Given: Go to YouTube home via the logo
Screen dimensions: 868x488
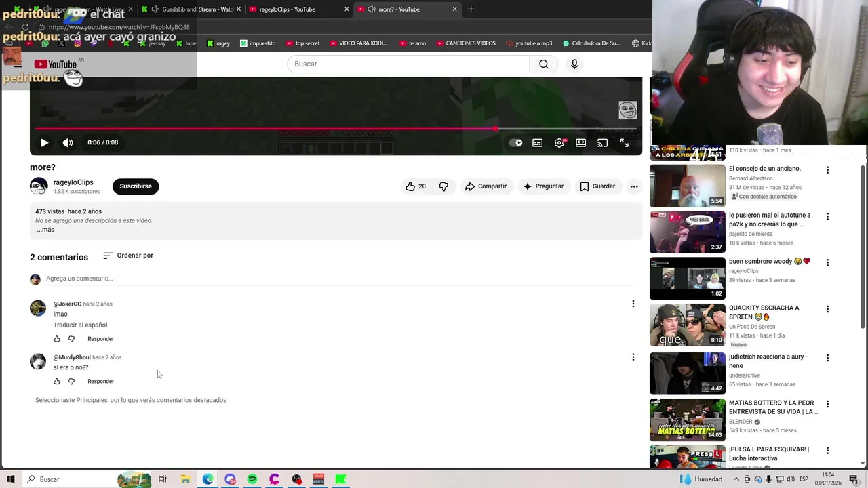Looking at the screenshot, I should 56,64.
